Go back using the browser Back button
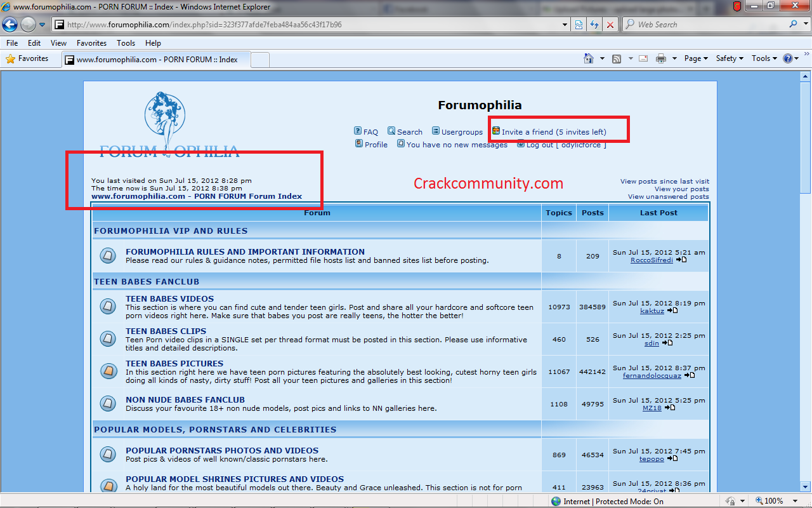 pyautogui.click(x=10, y=25)
